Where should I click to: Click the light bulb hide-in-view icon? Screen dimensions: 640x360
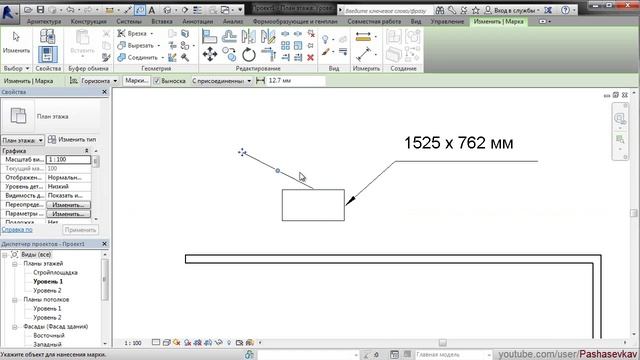[x=325, y=39]
